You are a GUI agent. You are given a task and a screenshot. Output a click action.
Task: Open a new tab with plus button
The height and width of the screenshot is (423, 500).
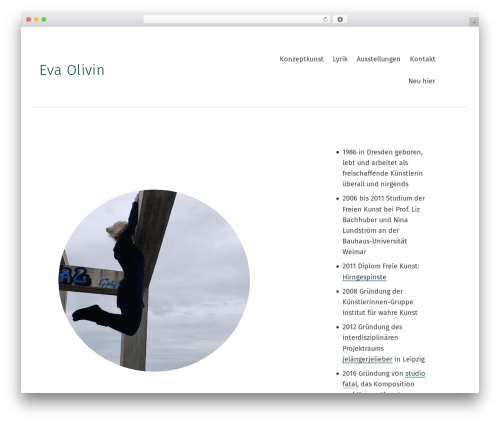point(474,22)
